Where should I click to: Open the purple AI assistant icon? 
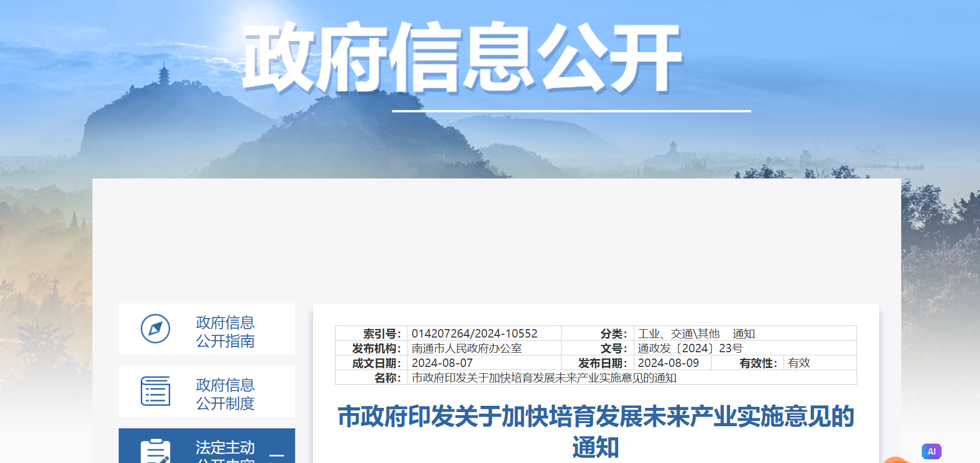click(x=931, y=451)
